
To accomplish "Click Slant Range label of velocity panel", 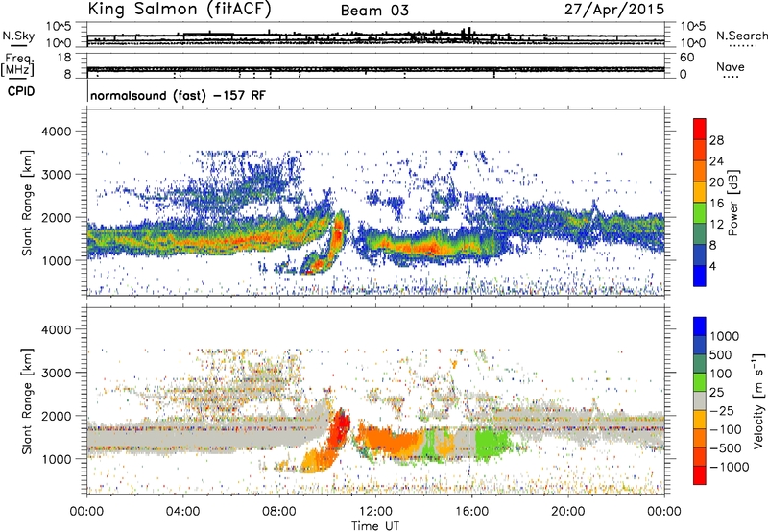I will click(27, 400).
